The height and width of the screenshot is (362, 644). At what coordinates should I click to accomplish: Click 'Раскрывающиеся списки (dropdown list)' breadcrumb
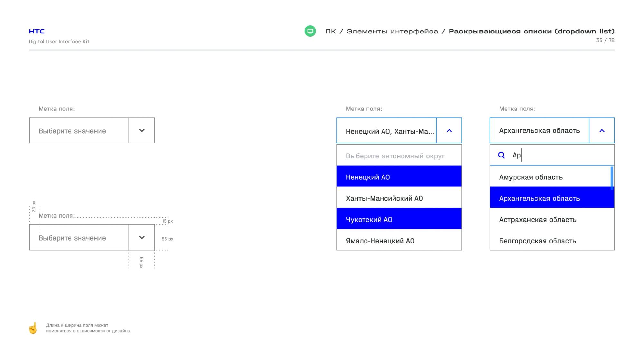coord(532,31)
